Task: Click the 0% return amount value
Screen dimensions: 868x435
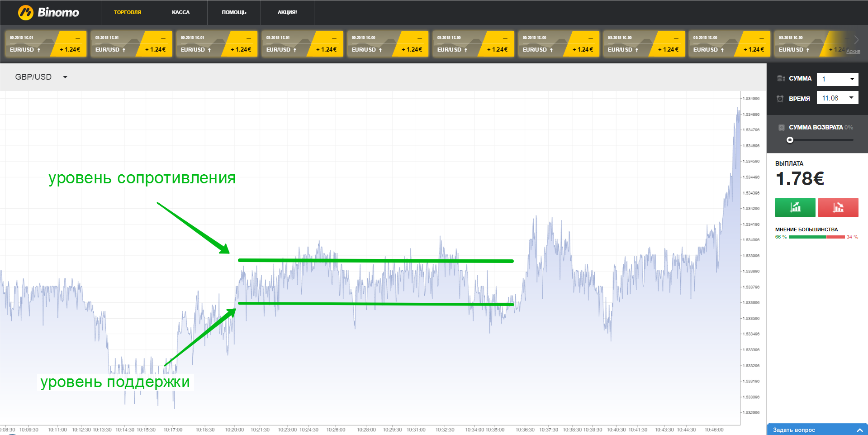Action: click(849, 127)
